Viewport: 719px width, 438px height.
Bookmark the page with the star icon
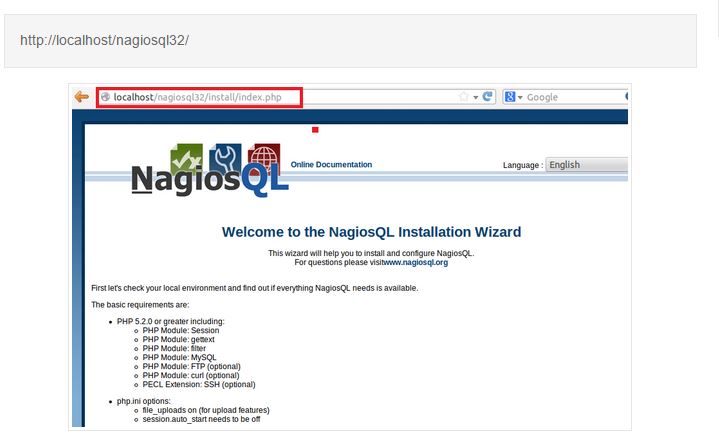tap(463, 97)
